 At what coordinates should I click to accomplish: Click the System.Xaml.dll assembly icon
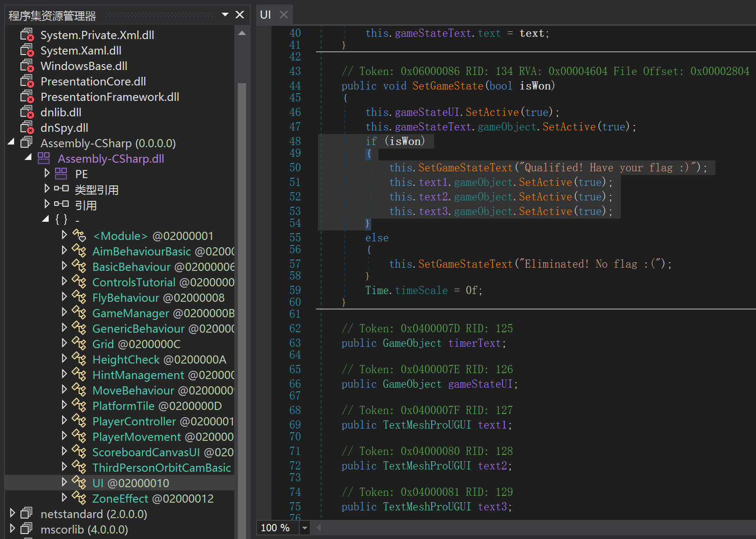[27, 50]
